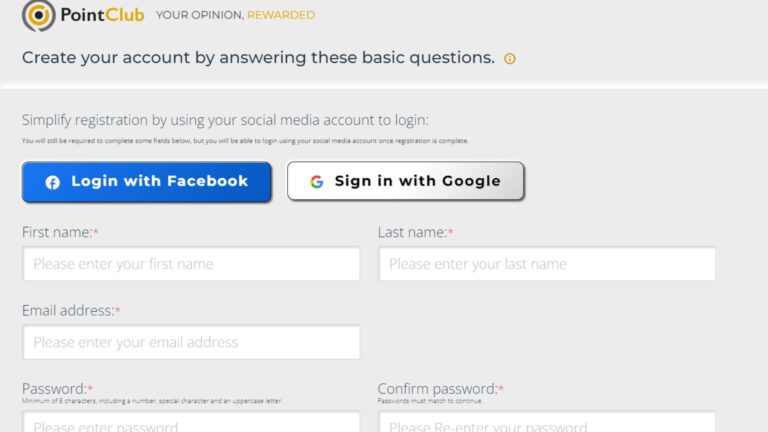Click the Facebook logo icon in blue button
768x432 pixels.
point(52,182)
